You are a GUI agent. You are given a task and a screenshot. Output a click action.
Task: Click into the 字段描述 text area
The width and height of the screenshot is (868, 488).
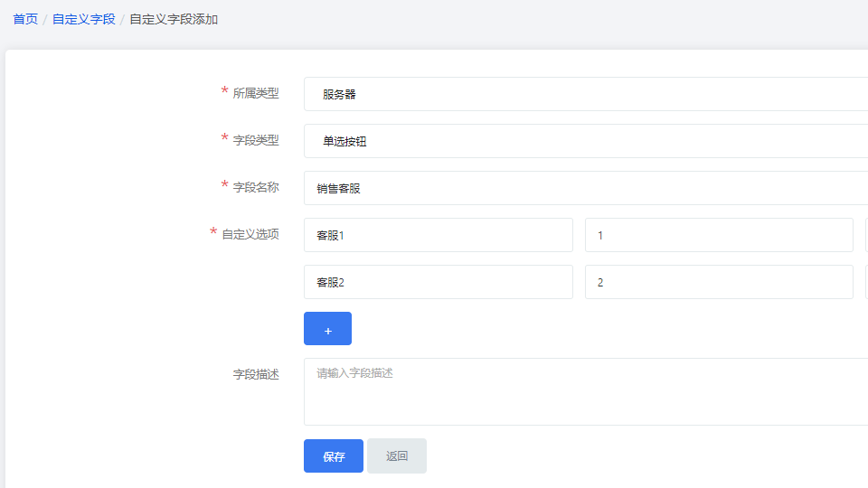(586, 391)
